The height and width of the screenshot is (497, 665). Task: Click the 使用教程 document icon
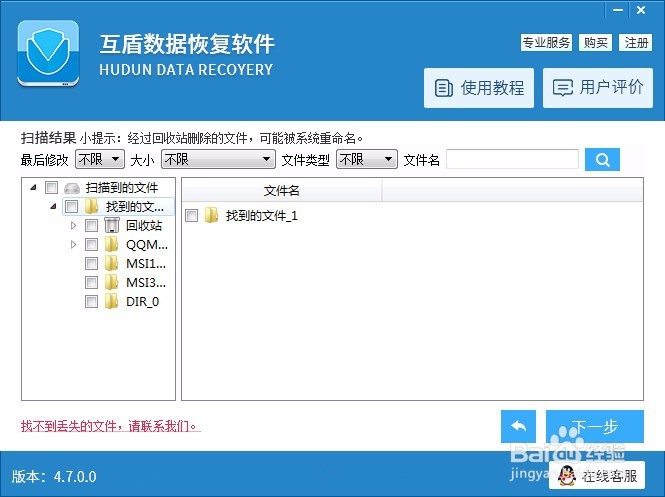click(443, 88)
